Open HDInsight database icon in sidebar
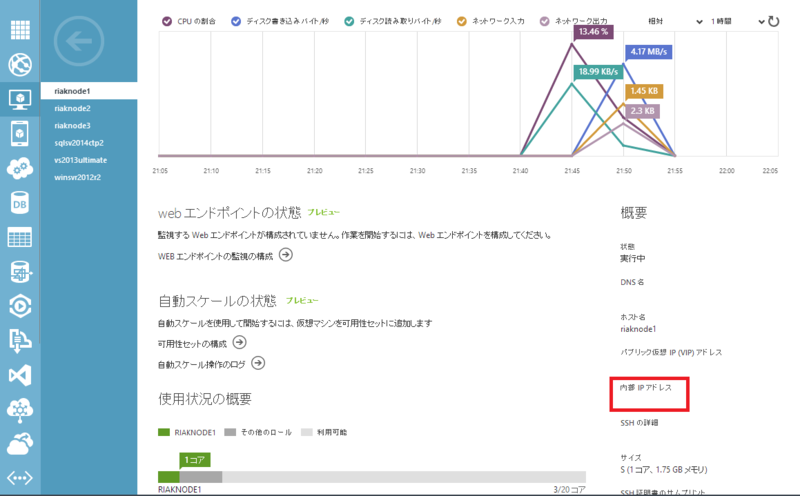 coord(20,272)
